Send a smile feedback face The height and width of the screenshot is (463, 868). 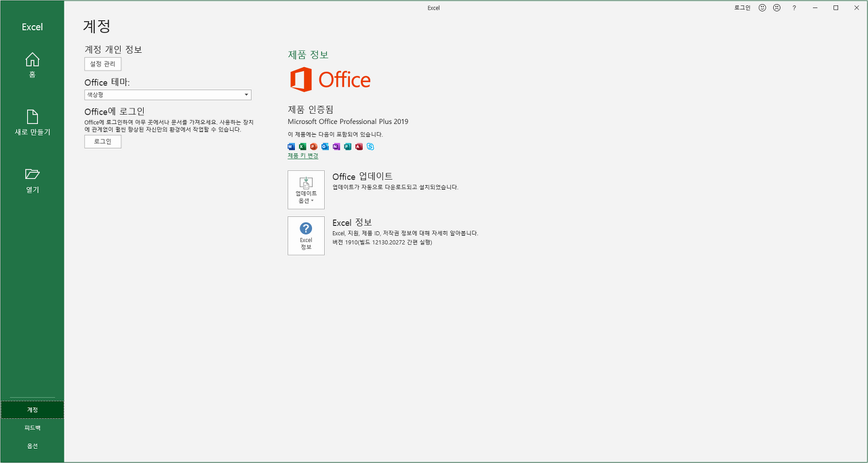coord(762,7)
